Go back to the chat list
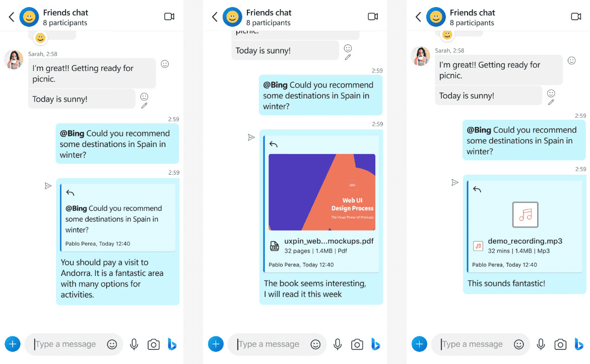 (x=11, y=16)
